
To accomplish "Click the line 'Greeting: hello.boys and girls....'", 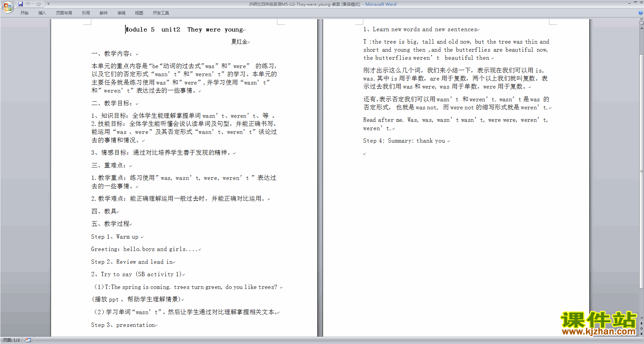I will (x=144, y=249).
